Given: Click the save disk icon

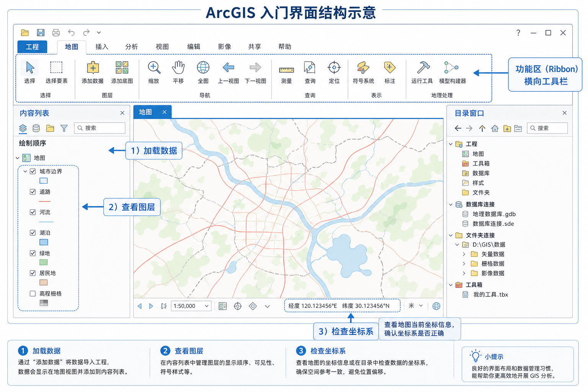Looking at the screenshot, I should [41, 33].
